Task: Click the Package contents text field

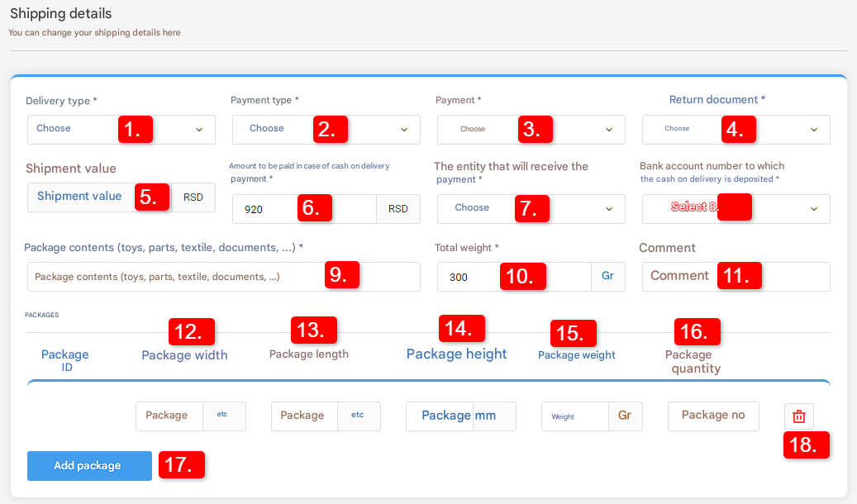Action: point(223,277)
